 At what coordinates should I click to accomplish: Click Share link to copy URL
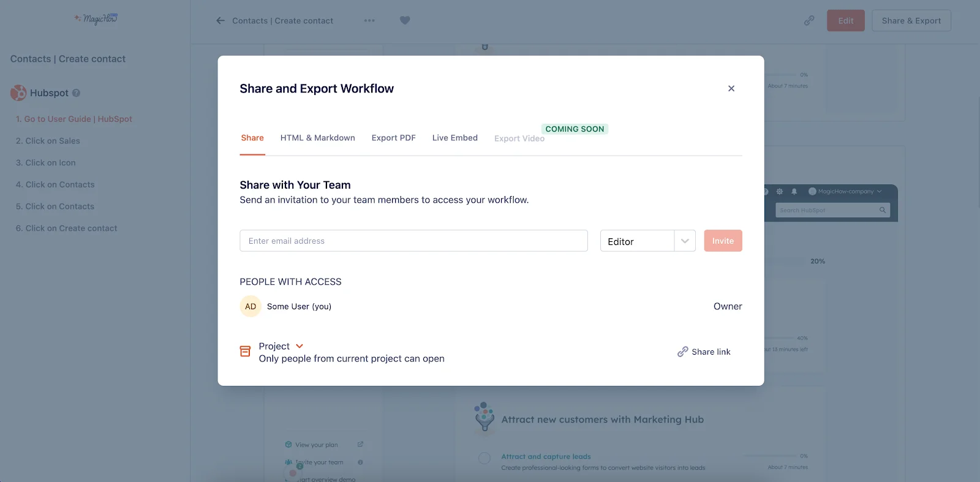pos(704,352)
